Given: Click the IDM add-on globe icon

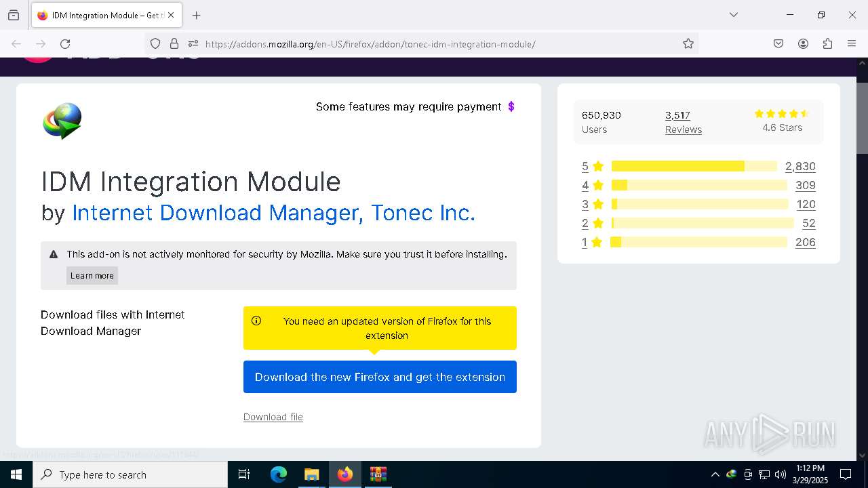Looking at the screenshot, I should point(62,121).
